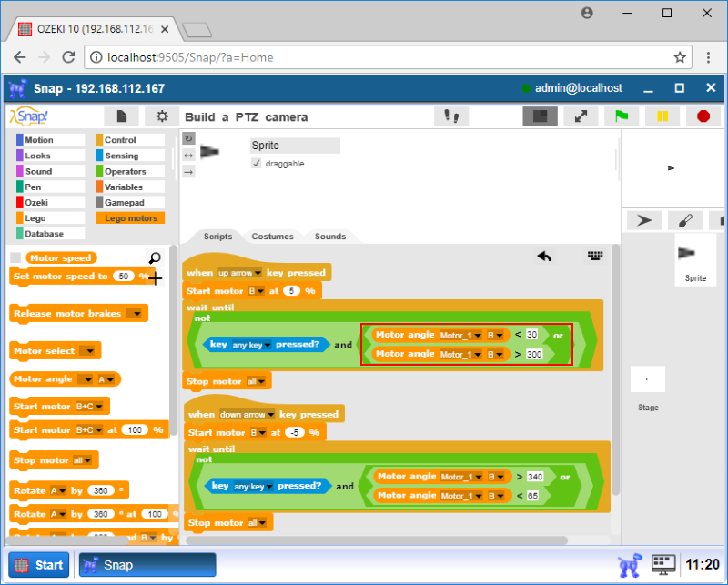Stop all scripts with red button

pyautogui.click(x=703, y=116)
